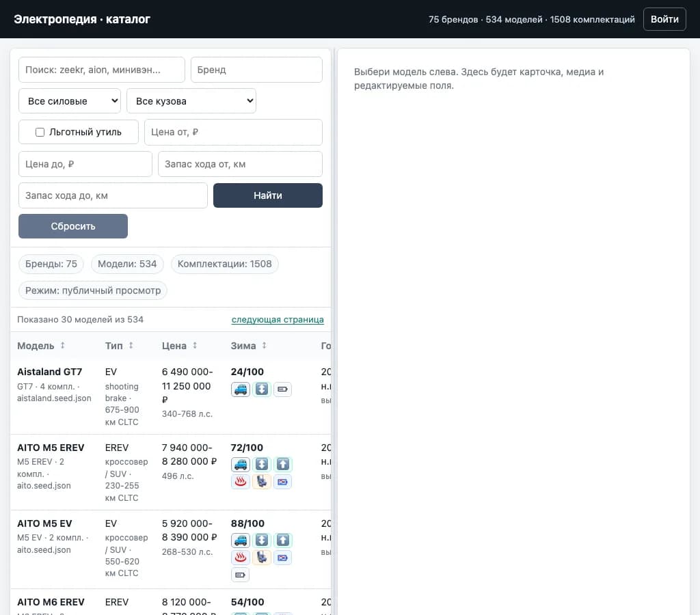
Task: Click the aistaland.seed.json file text
Action: coord(54,398)
